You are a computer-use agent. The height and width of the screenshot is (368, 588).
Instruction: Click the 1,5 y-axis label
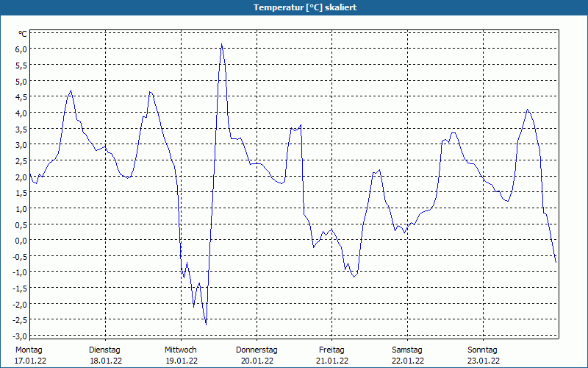coord(21,193)
